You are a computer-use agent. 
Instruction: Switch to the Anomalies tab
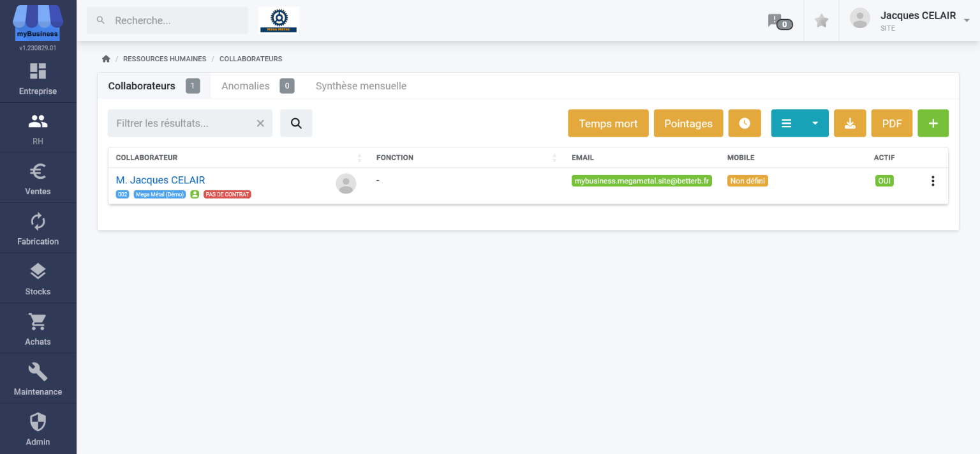[x=258, y=86]
